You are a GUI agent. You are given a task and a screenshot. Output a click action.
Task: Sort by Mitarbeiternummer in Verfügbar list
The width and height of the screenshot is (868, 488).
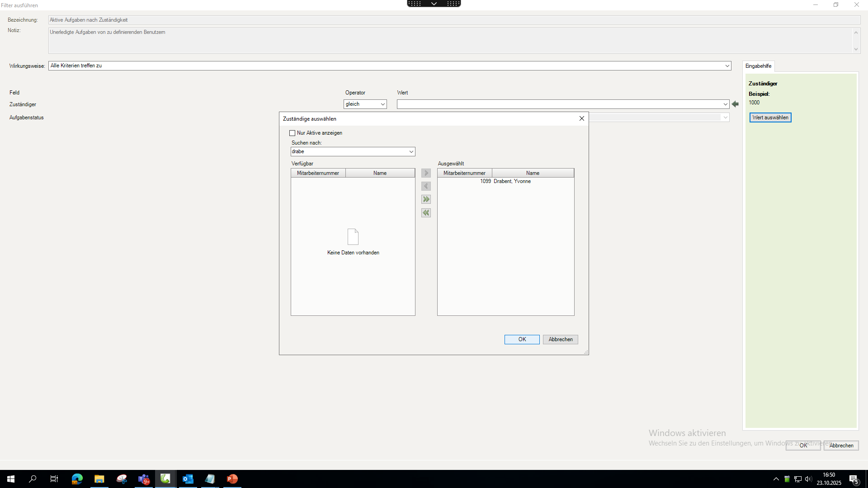[x=318, y=173]
